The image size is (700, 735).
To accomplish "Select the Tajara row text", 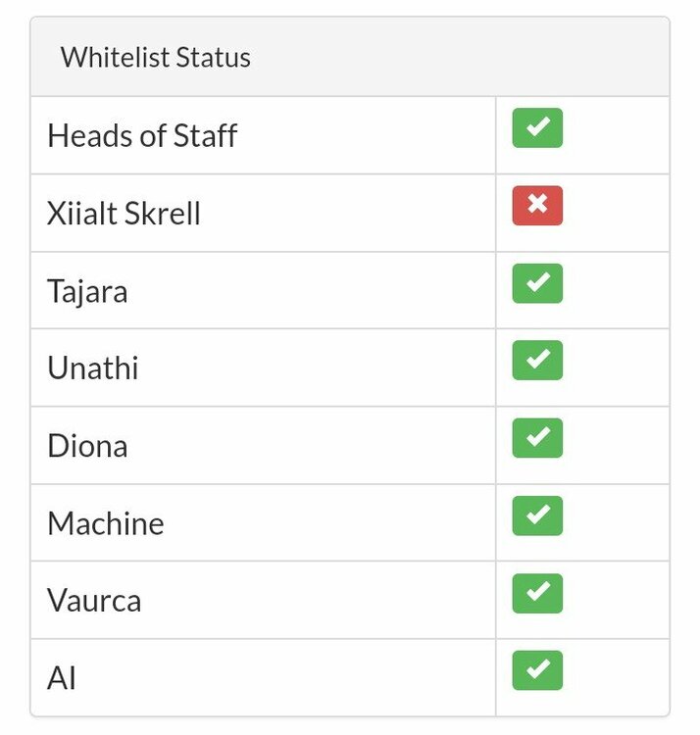I will click(x=87, y=291).
